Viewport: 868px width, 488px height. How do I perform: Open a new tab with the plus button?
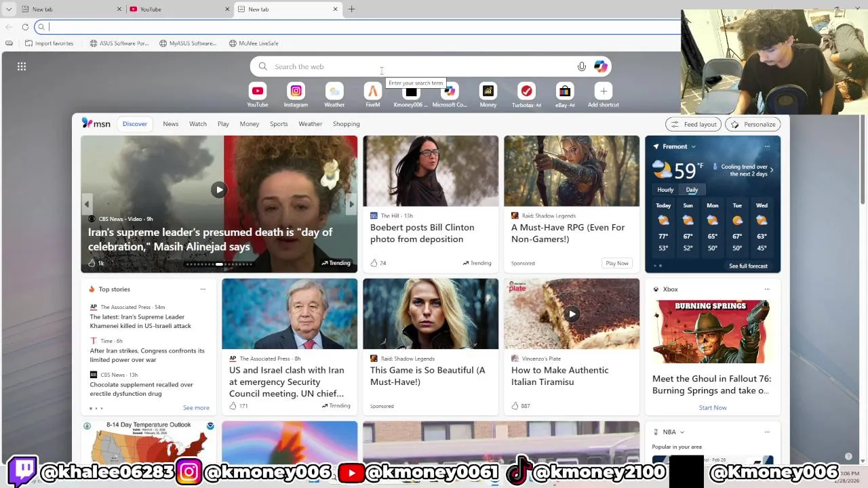pyautogui.click(x=351, y=9)
